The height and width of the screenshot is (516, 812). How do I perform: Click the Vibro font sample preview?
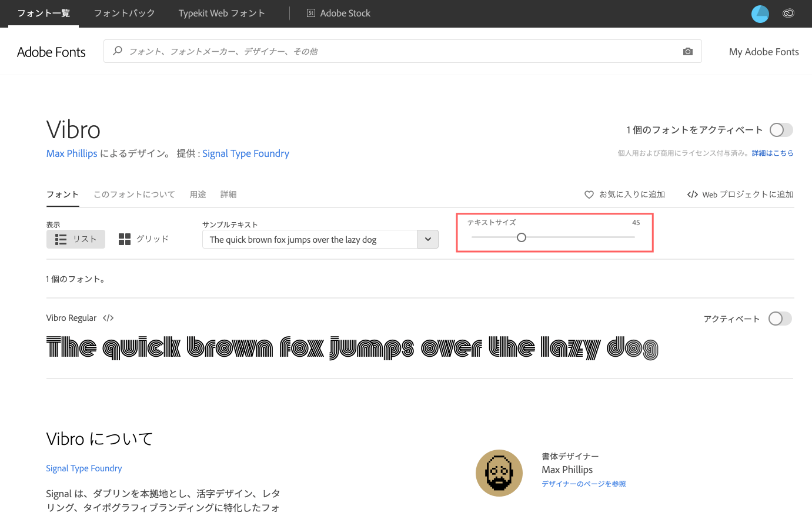coord(352,347)
